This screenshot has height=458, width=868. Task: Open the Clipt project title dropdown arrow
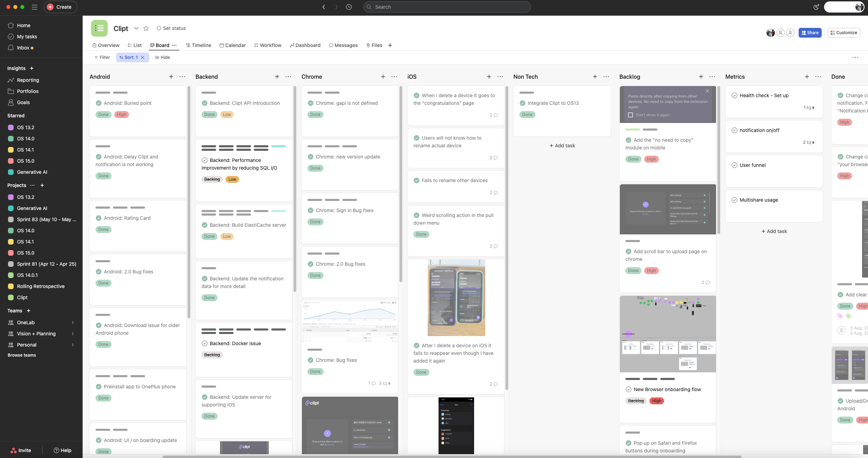coord(136,29)
